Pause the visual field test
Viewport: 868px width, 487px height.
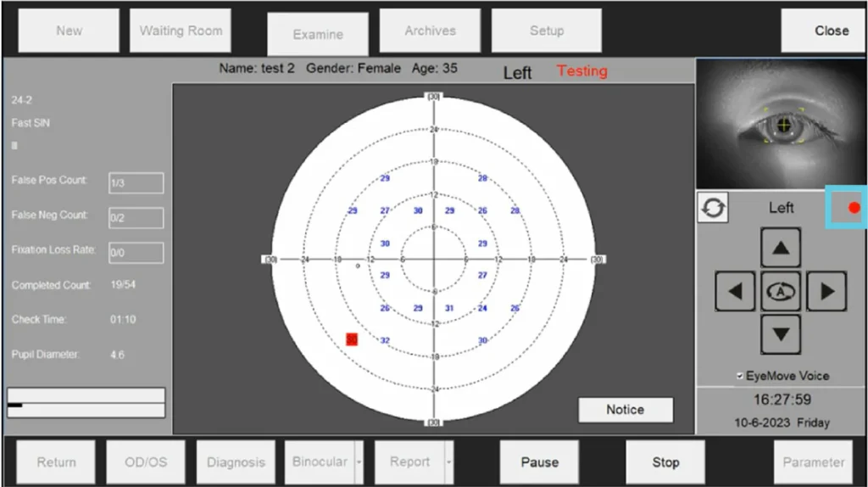539,462
